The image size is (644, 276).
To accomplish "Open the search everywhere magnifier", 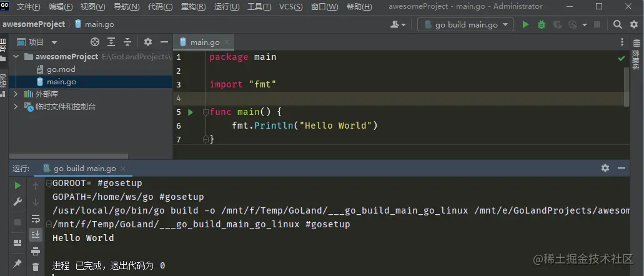I will tap(617, 24).
